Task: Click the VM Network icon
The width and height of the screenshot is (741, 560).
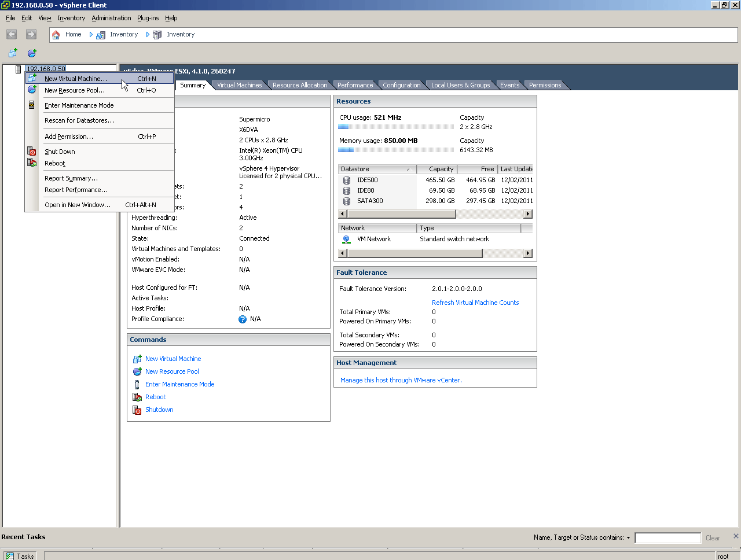Action: pyautogui.click(x=346, y=240)
